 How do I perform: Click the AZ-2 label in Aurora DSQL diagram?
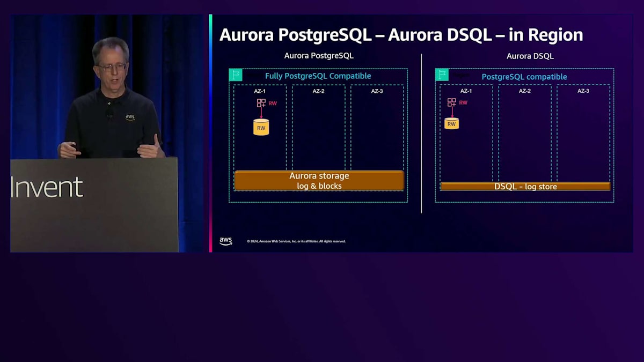click(525, 91)
